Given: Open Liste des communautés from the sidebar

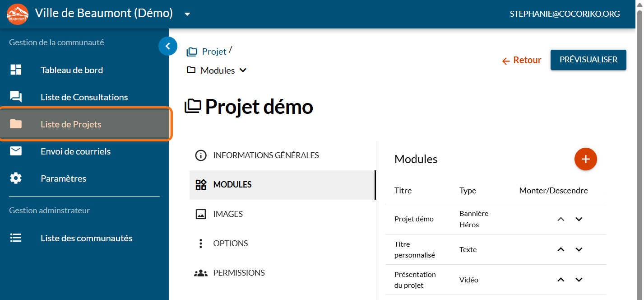Looking at the screenshot, I should point(86,238).
